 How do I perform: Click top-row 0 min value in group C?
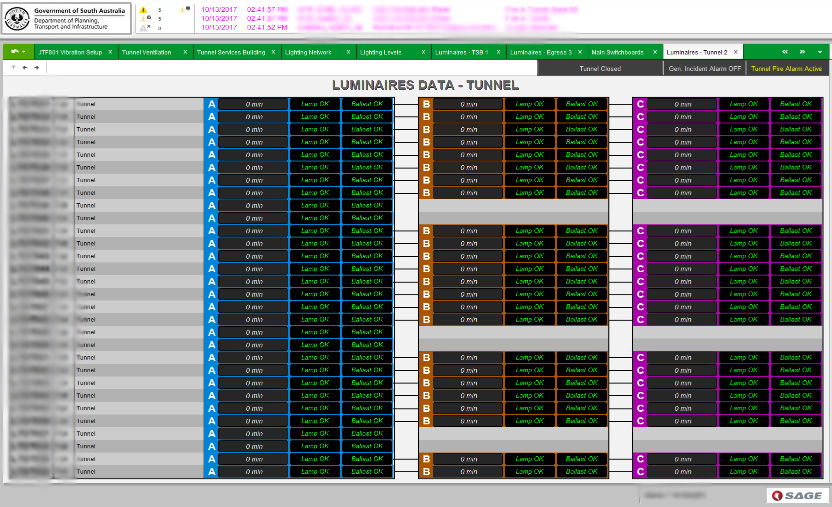682,104
